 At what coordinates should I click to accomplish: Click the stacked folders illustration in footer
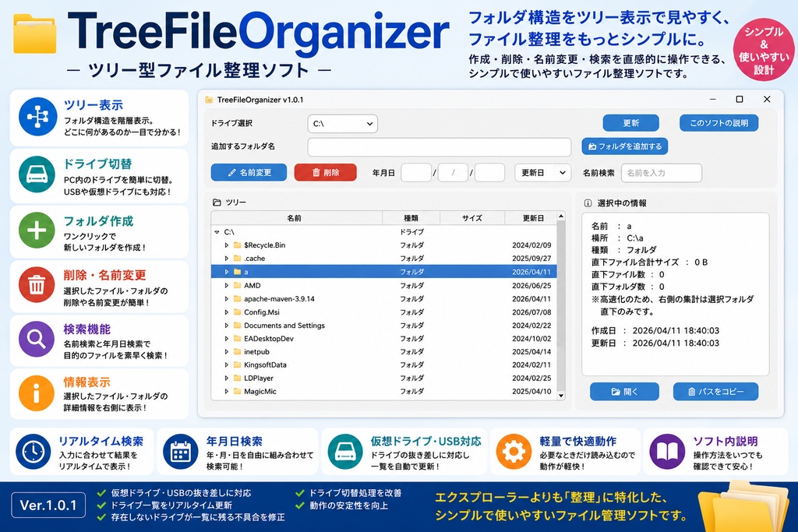coord(744,506)
